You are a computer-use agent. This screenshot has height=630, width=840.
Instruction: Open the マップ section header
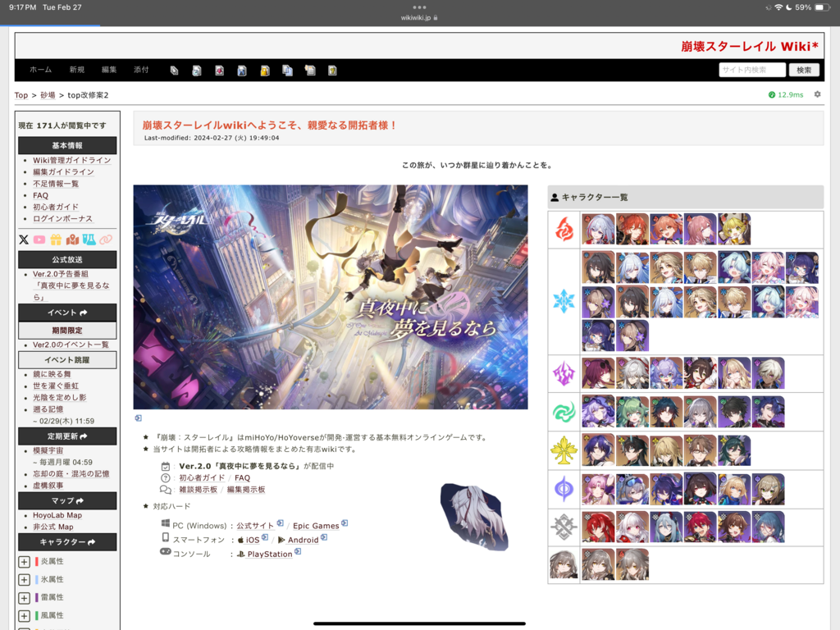67,500
